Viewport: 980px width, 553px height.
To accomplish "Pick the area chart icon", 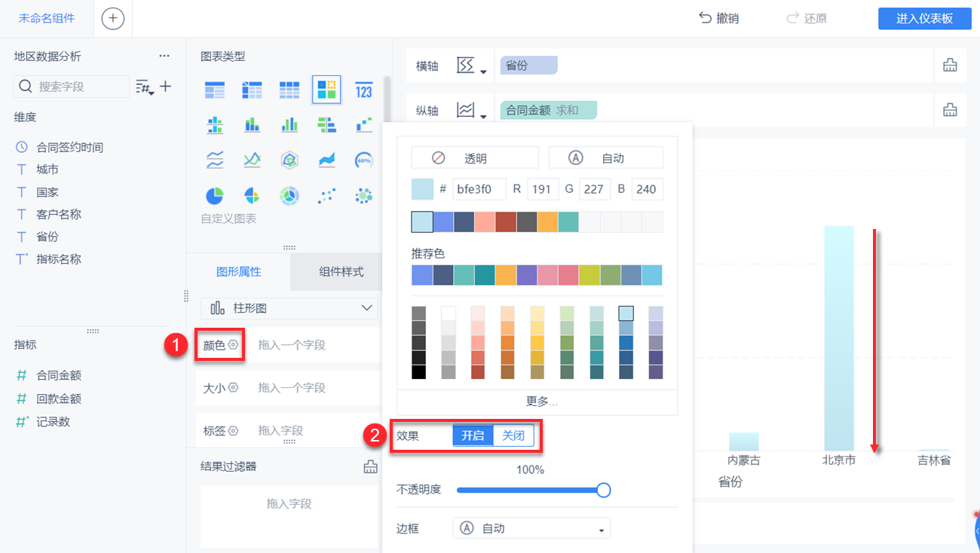I will click(x=326, y=160).
